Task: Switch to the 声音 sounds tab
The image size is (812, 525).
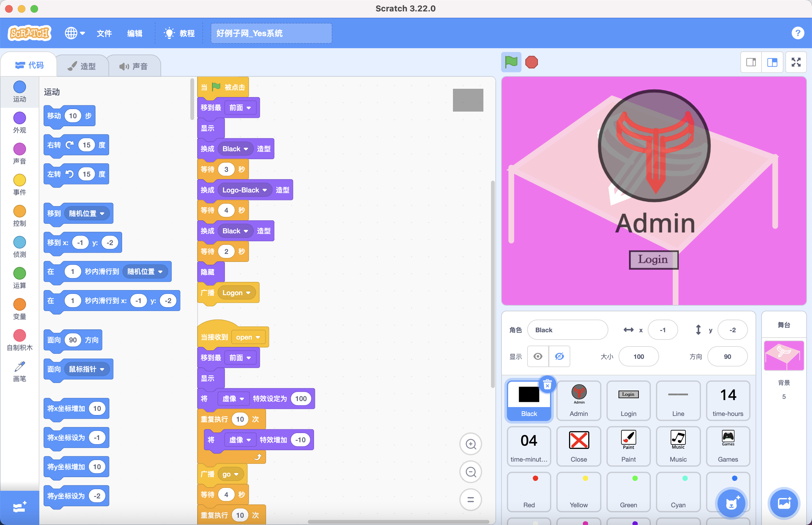Action: (x=134, y=66)
